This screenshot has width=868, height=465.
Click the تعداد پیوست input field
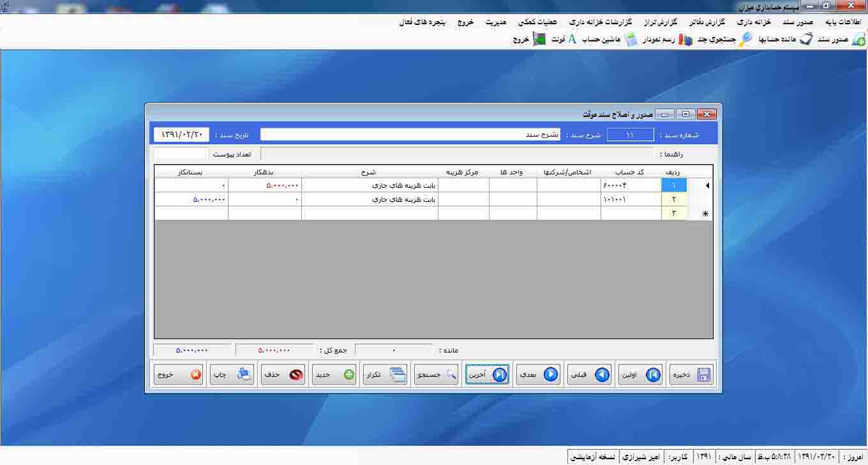tap(181, 154)
